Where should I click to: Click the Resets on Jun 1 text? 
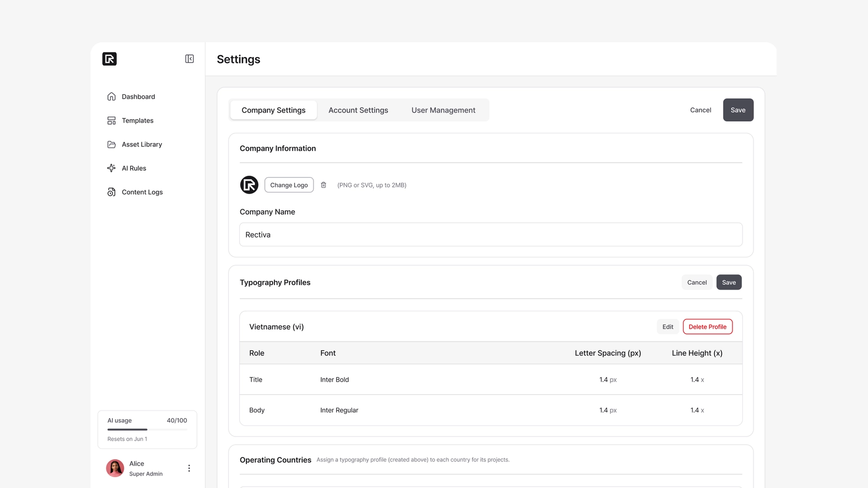tap(127, 439)
